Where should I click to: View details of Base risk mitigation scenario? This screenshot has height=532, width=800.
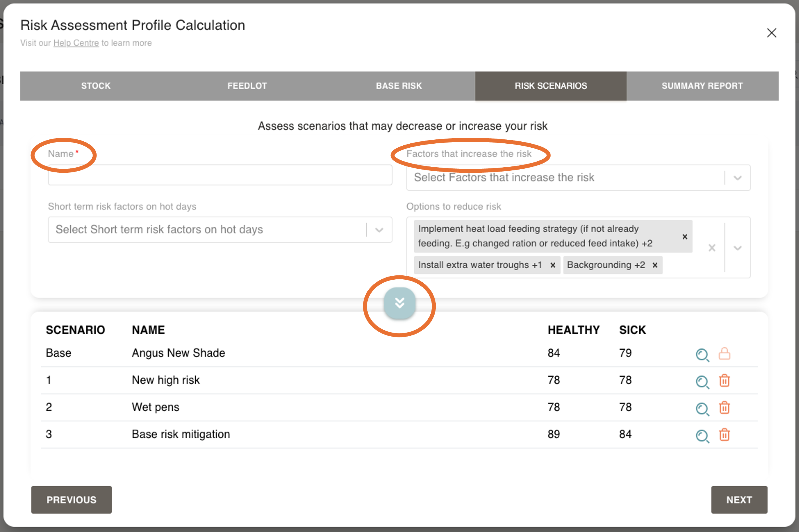coord(702,436)
